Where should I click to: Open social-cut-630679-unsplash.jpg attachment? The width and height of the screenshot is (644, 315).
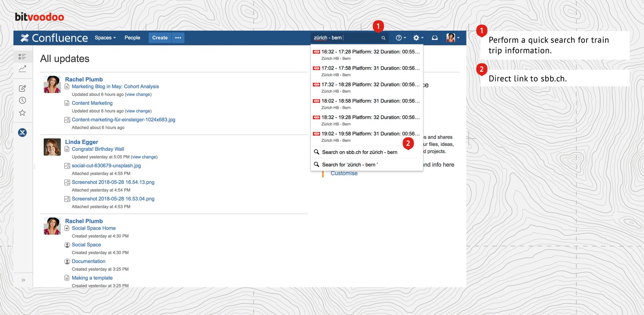tap(106, 166)
